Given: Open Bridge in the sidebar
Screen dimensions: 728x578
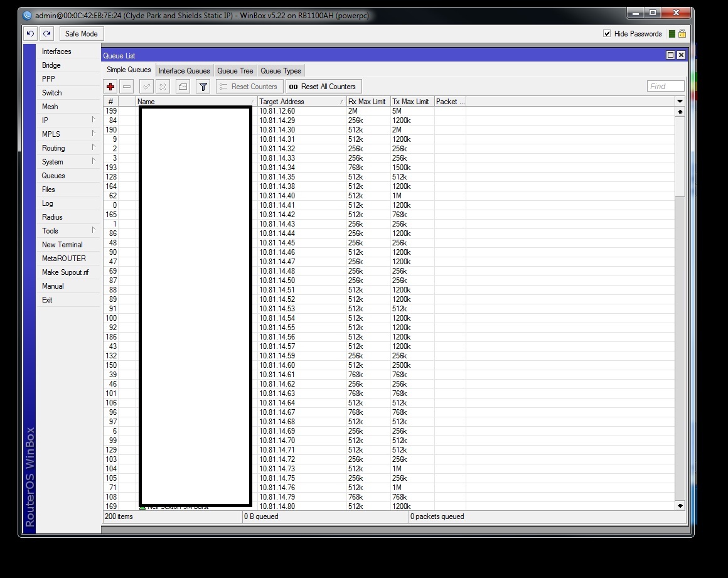Looking at the screenshot, I should pos(68,65).
